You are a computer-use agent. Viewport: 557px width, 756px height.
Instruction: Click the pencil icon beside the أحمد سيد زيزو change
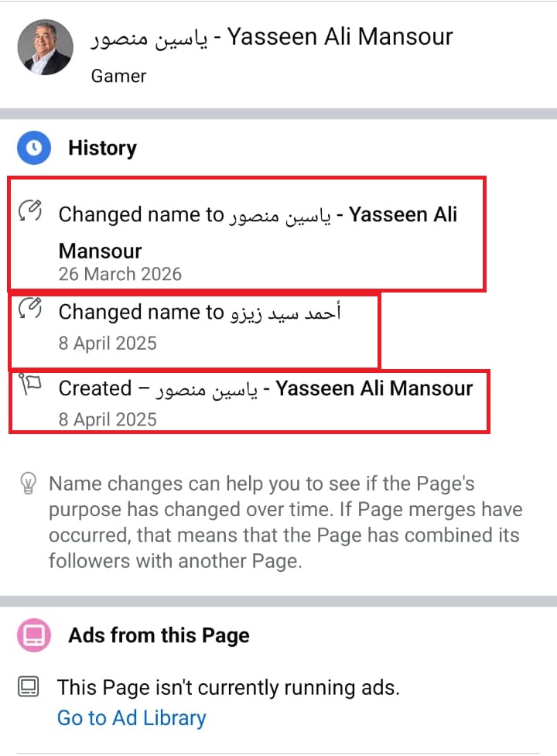[29, 307]
